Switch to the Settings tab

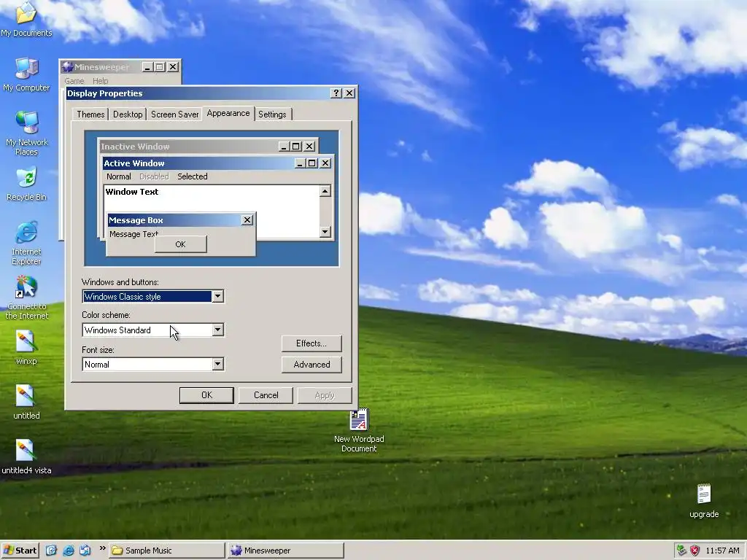(273, 114)
